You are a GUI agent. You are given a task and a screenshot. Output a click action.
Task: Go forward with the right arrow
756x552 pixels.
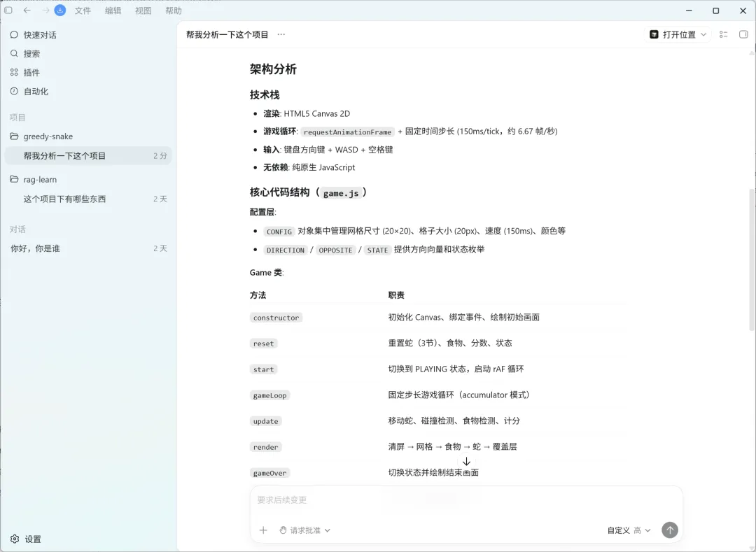[45, 10]
